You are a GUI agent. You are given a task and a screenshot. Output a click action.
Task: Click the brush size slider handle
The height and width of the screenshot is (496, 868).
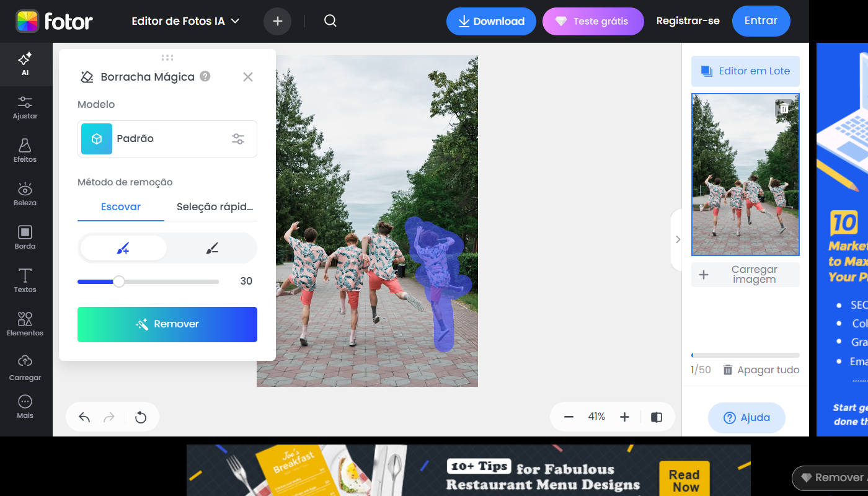[119, 281]
